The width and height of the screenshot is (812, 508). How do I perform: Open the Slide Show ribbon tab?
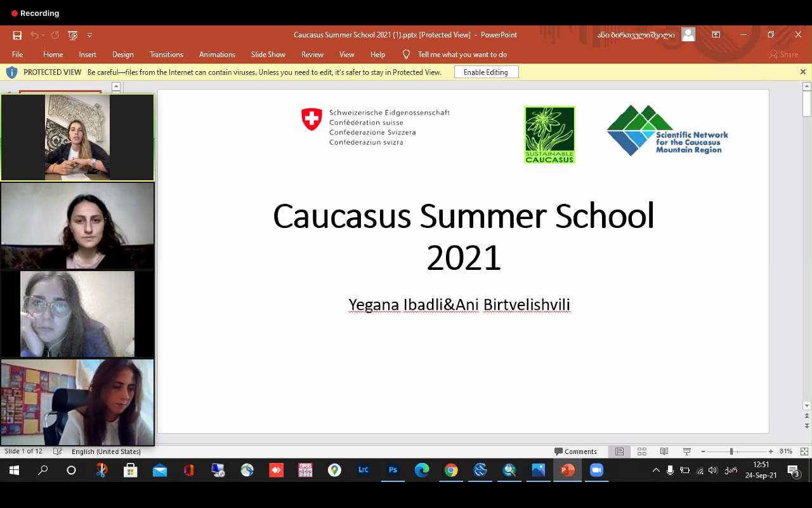tap(268, 55)
